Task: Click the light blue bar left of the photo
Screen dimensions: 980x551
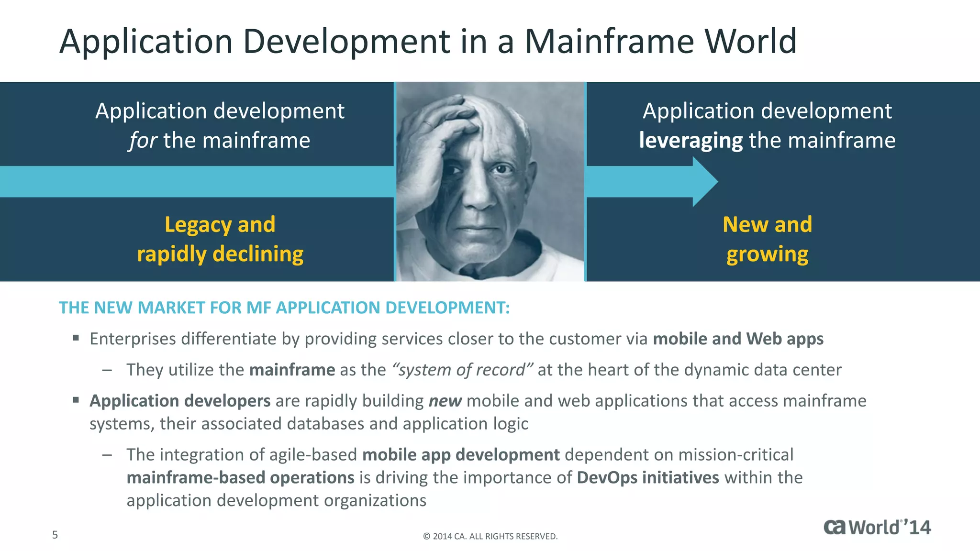Action: coord(196,182)
